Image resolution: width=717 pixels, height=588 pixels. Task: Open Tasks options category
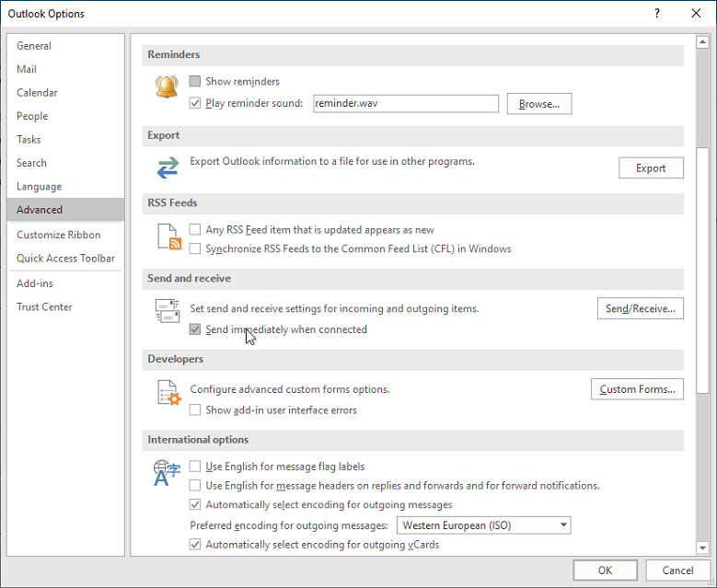[65, 140]
